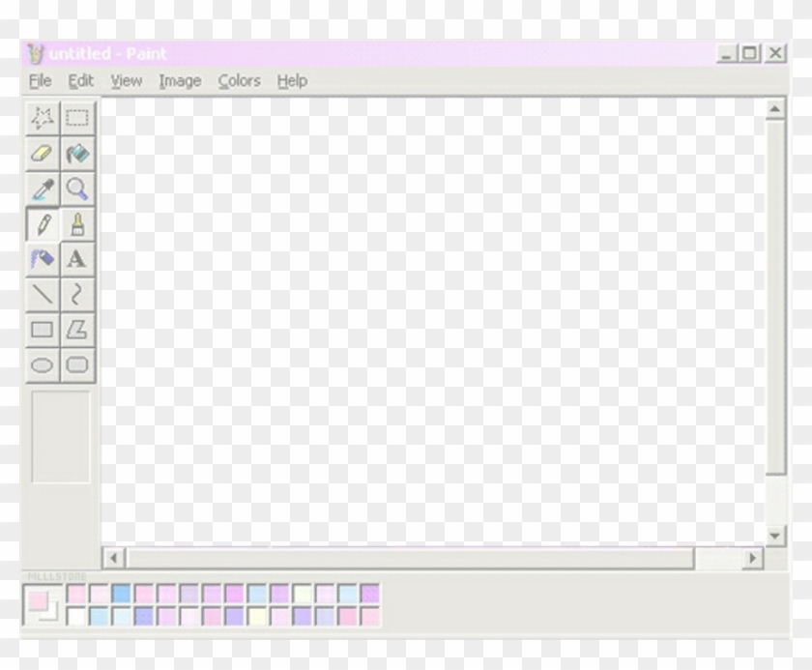Select the Pick Color eyedropper
Viewport: 812px width, 670px height.
point(43,189)
